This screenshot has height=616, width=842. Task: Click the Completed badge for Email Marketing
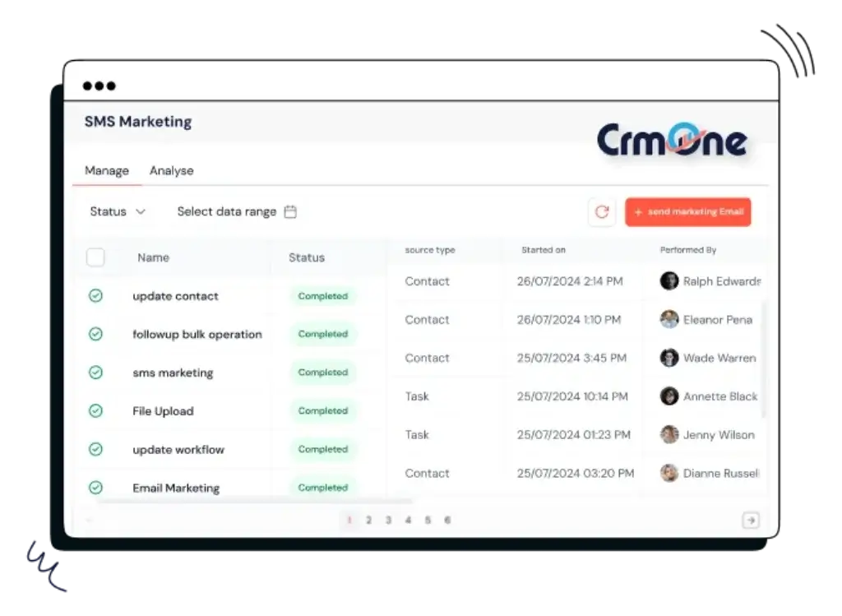tap(323, 488)
